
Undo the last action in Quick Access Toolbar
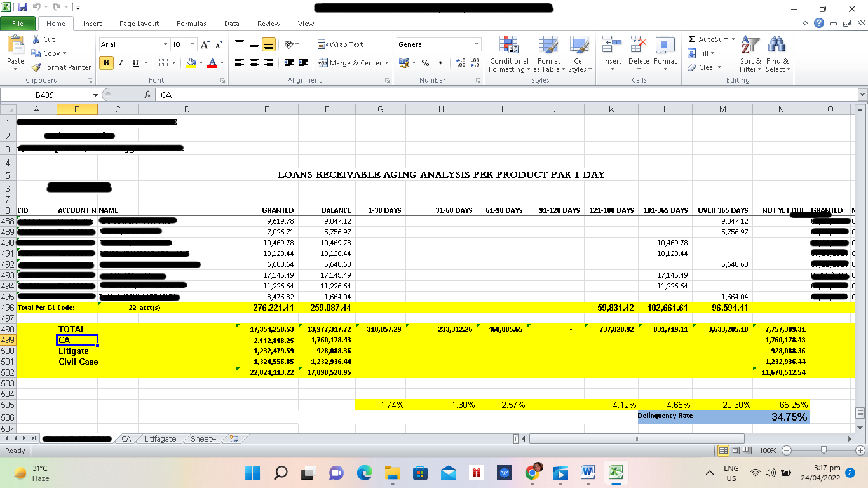[38, 7]
